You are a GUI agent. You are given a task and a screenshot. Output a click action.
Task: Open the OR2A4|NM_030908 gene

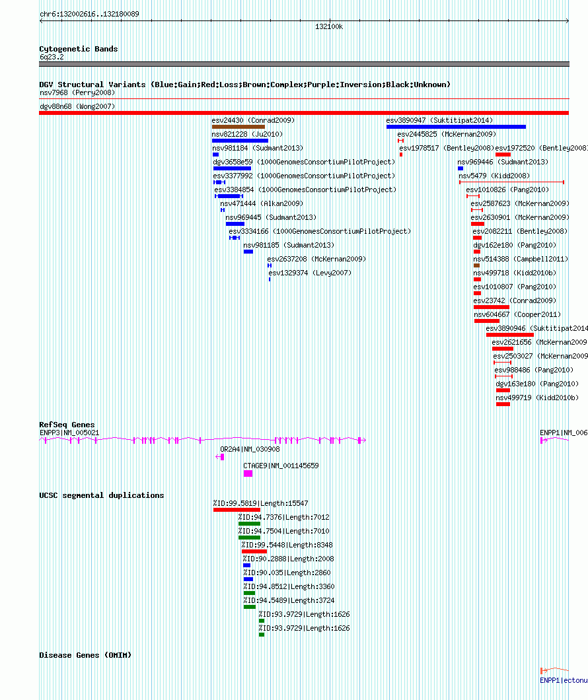[250, 450]
